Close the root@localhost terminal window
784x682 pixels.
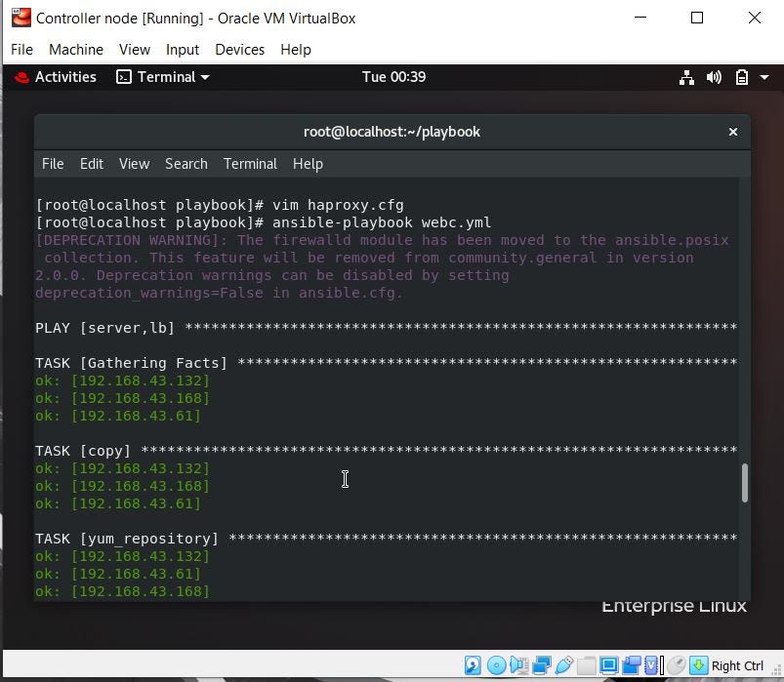733,132
